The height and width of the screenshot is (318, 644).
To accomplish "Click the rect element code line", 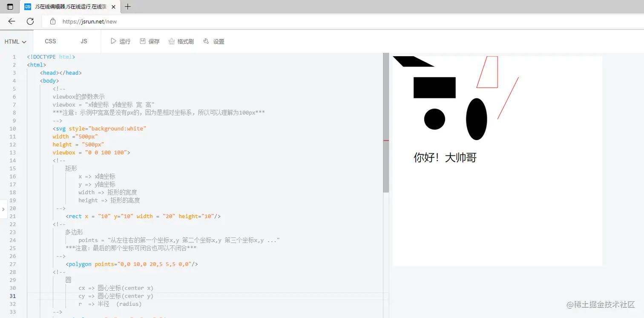I will [x=143, y=216].
